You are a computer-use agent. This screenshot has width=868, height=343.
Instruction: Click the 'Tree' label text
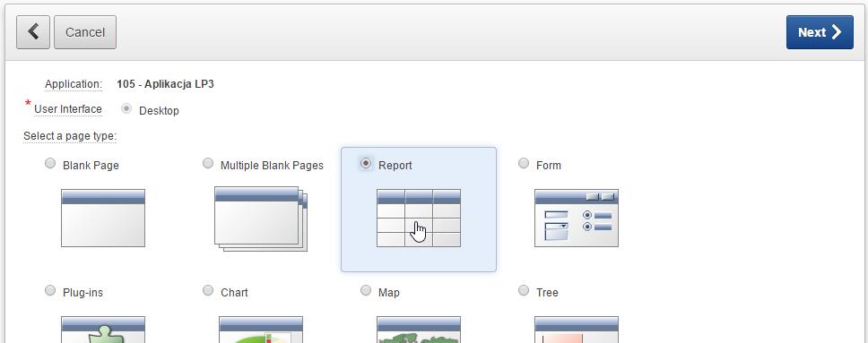tap(547, 293)
